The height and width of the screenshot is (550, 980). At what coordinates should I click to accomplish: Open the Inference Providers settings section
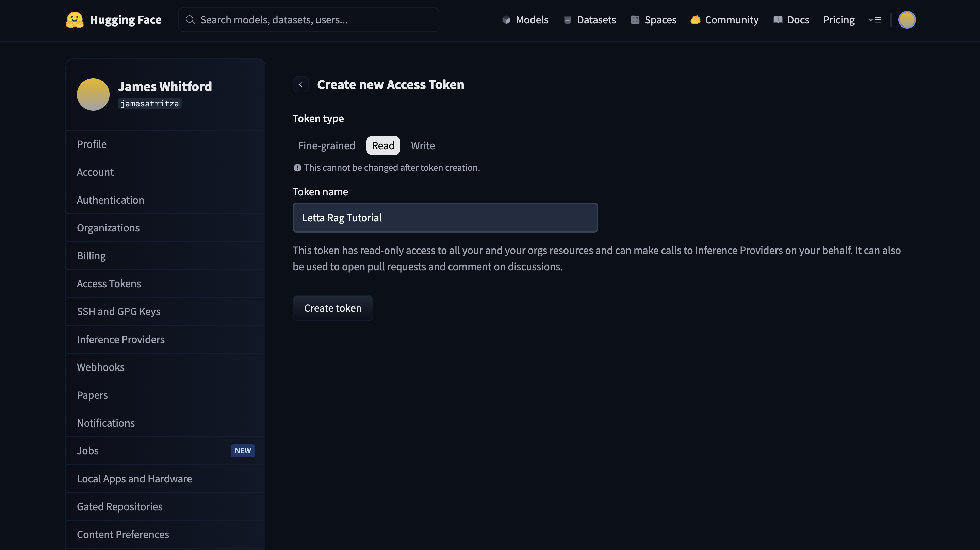(x=120, y=340)
